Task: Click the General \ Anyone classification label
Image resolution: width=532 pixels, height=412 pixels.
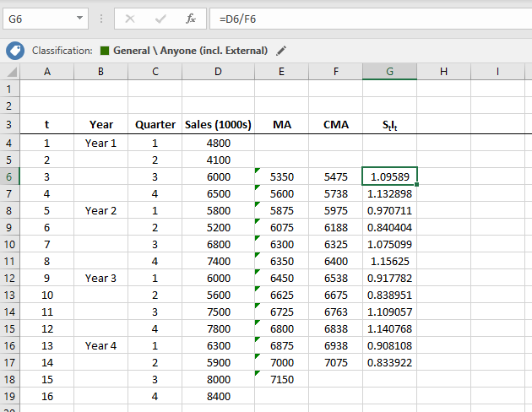Action: click(x=190, y=51)
